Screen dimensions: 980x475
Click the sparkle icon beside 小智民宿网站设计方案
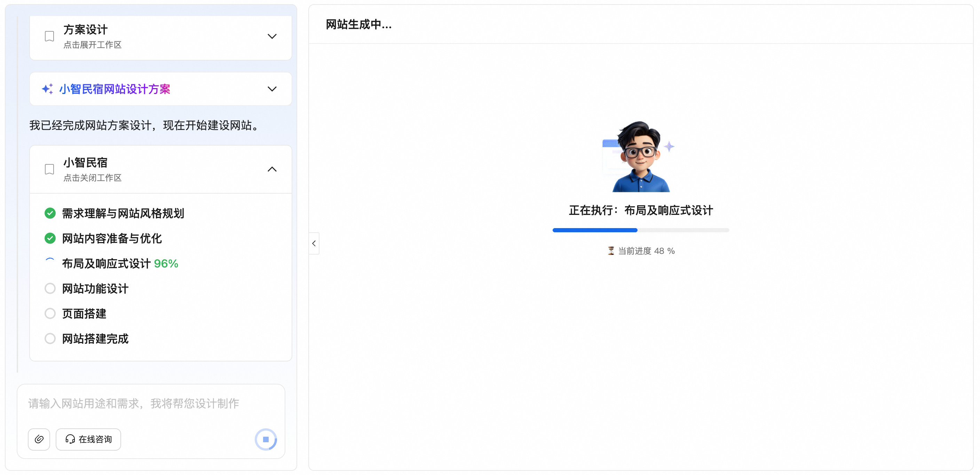48,89
